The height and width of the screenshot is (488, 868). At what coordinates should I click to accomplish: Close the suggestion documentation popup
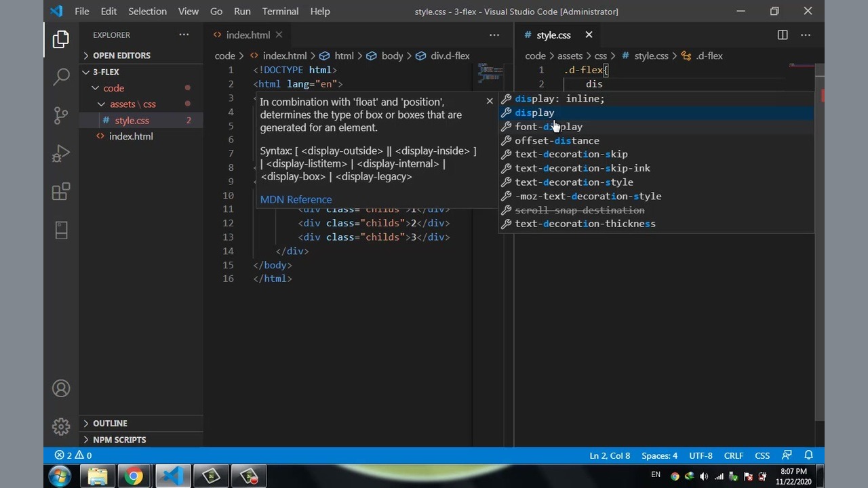click(490, 101)
